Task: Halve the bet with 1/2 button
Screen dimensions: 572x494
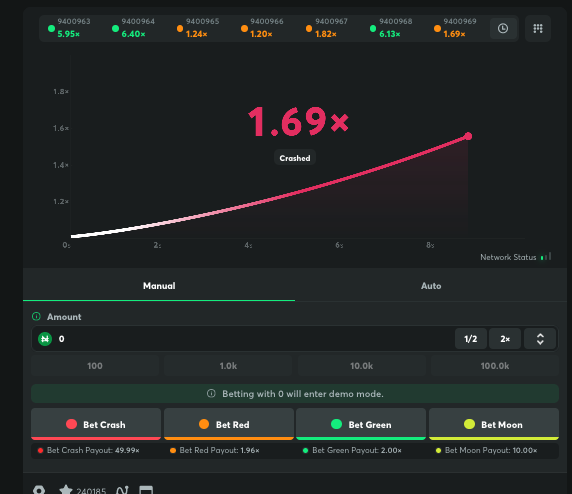Action: tap(471, 339)
